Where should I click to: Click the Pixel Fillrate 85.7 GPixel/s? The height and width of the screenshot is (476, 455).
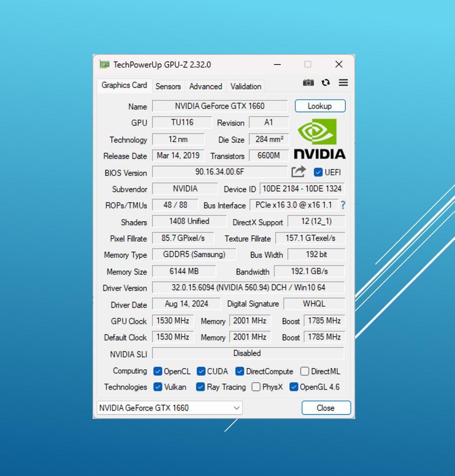[x=183, y=238]
